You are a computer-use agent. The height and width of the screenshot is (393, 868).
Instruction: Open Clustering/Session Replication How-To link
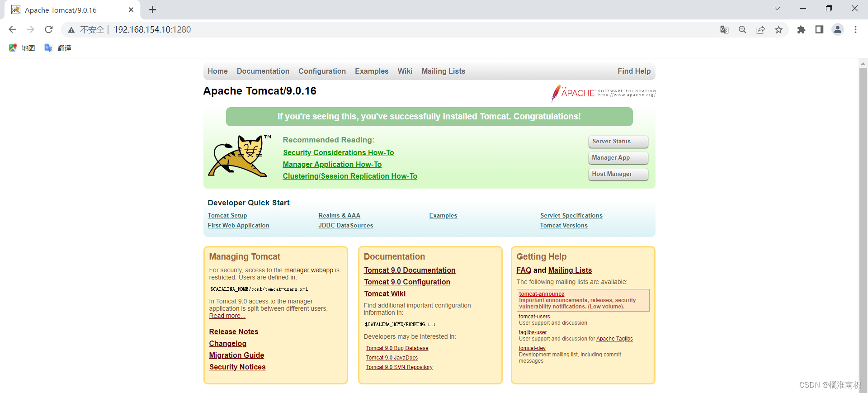click(350, 176)
